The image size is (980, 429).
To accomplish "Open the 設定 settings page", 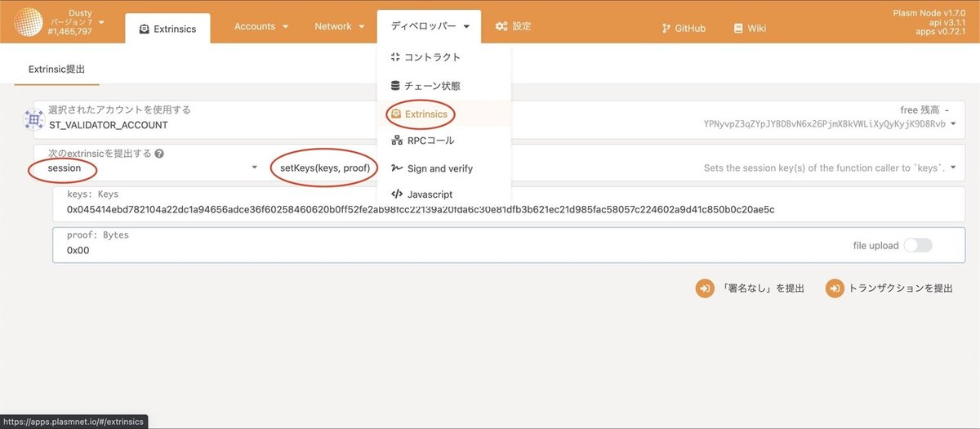I will click(x=513, y=26).
